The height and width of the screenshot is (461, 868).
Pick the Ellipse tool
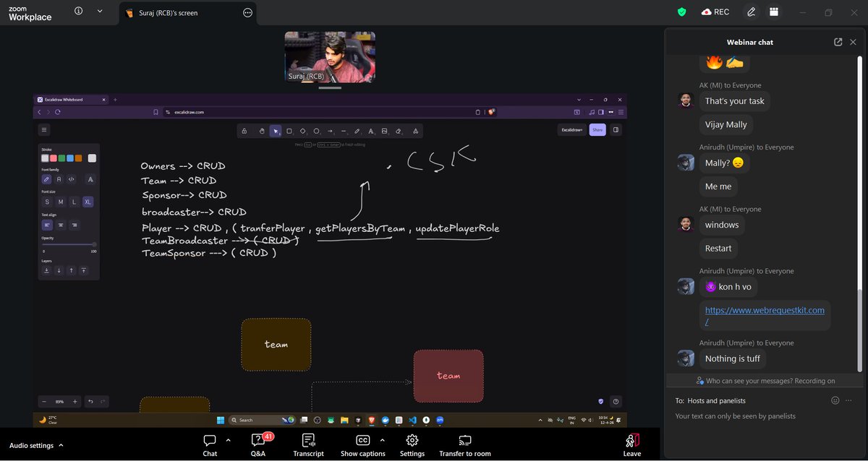pos(316,131)
